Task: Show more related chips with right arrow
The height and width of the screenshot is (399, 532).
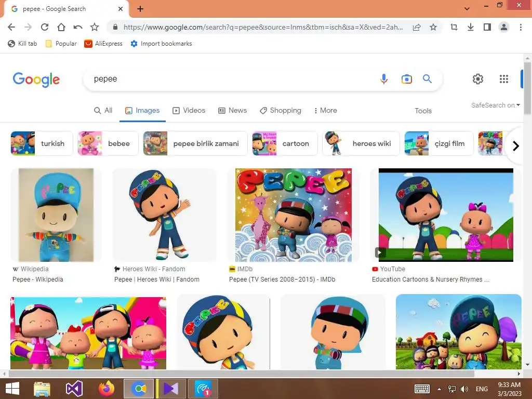Action: pyautogui.click(x=516, y=146)
